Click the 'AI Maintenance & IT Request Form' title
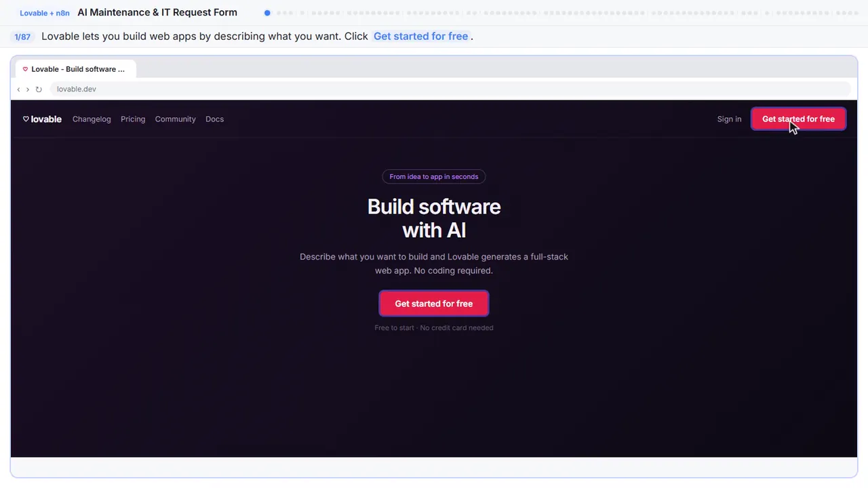 pos(157,13)
